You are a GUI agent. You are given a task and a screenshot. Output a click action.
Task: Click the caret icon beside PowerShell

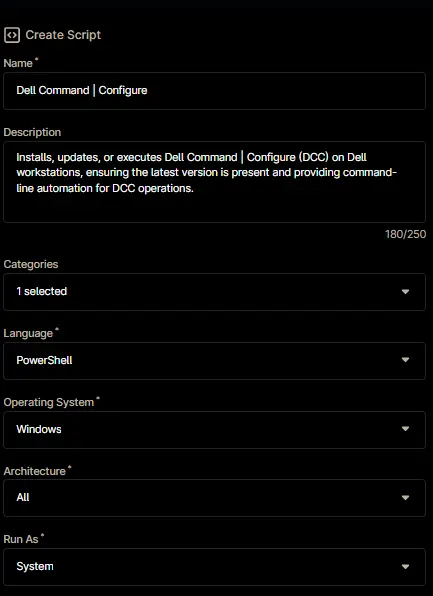(x=405, y=360)
